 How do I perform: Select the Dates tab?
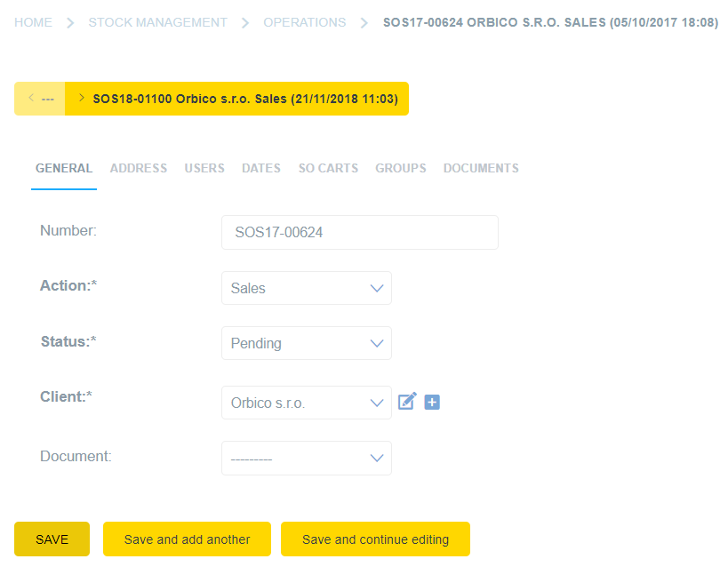pos(261,168)
